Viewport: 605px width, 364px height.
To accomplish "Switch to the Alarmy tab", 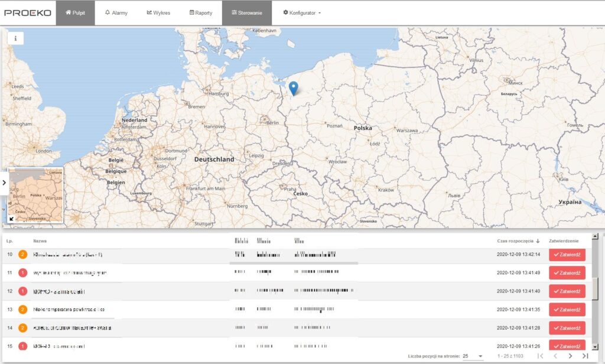I will pos(116,12).
